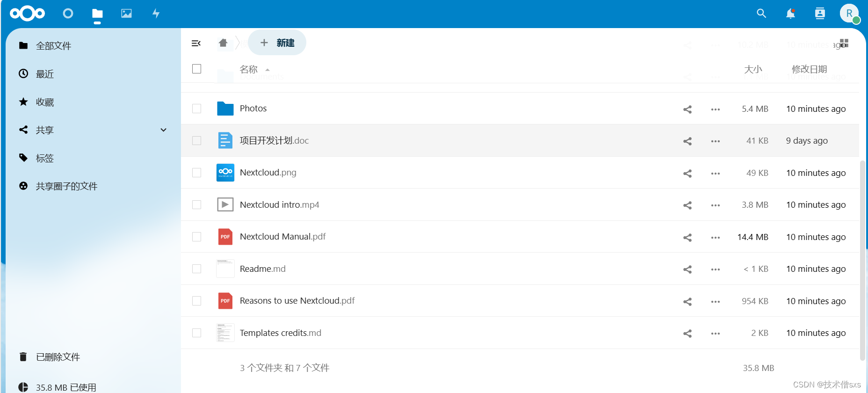Switch to grid view

pyautogui.click(x=844, y=43)
